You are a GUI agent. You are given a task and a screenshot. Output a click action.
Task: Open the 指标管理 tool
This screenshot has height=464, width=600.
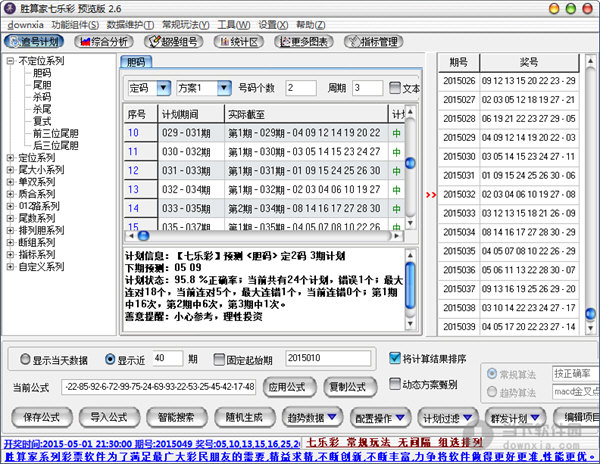[x=373, y=42]
